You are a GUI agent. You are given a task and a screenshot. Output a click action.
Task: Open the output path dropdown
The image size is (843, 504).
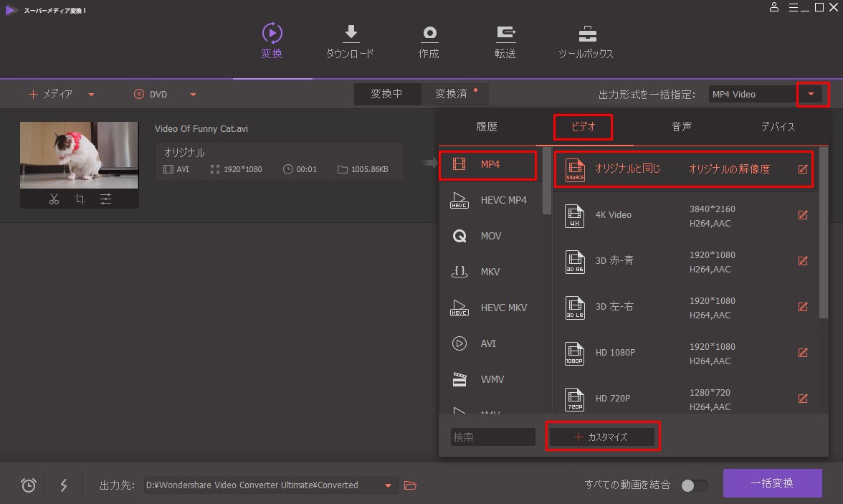(x=388, y=485)
